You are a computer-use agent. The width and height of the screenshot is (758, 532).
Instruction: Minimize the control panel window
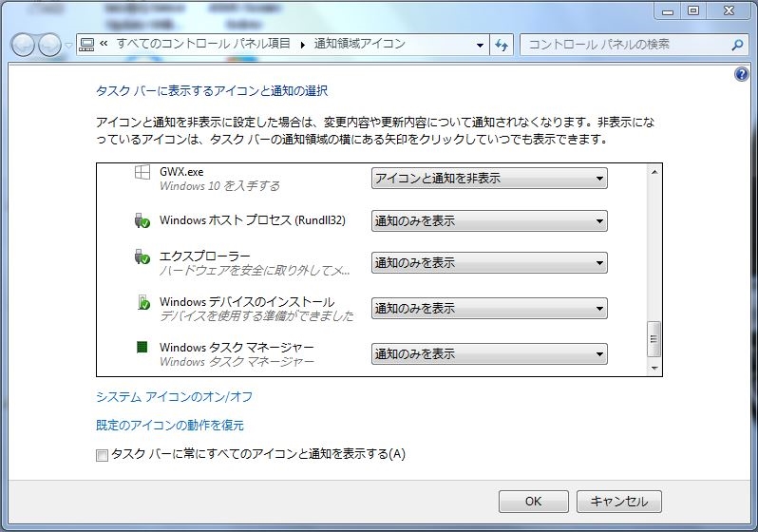click(668, 10)
